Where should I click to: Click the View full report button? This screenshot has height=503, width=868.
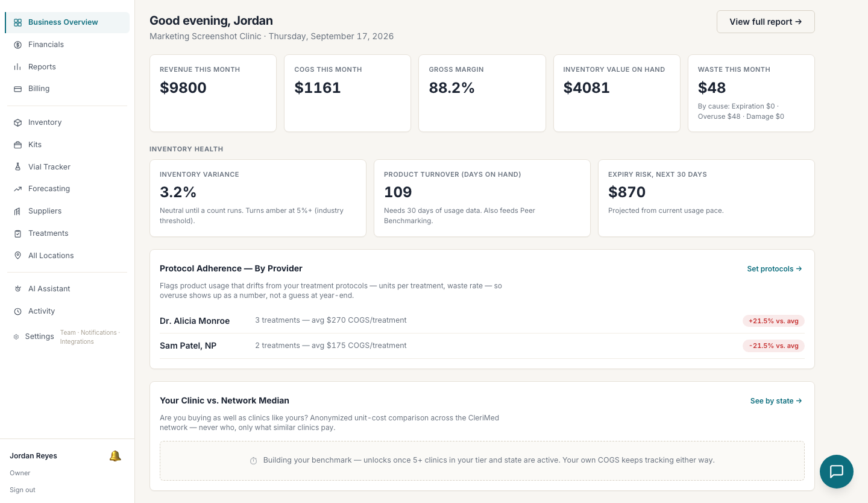point(766,22)
